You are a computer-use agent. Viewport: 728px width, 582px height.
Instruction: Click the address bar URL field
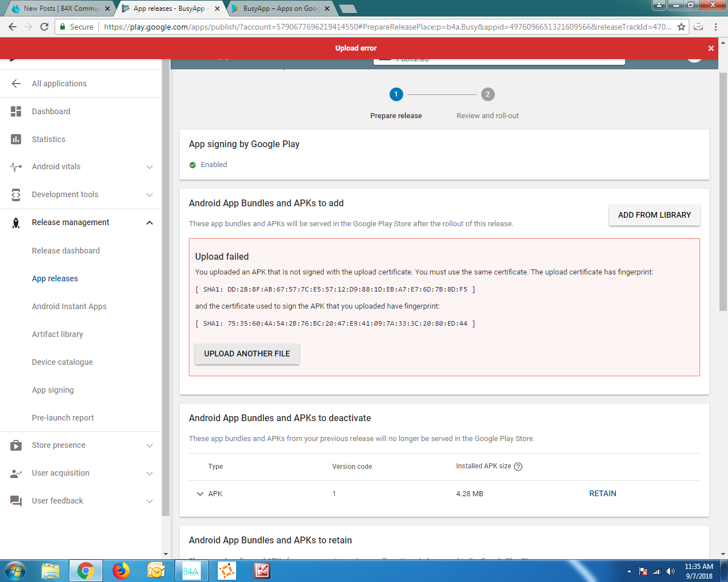click(387, 27)
